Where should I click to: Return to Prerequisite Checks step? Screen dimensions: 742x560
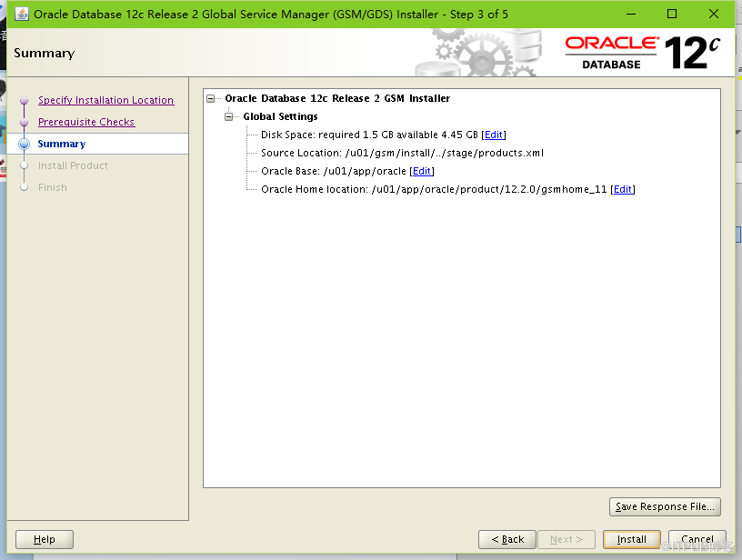click(x=86, y=122)
